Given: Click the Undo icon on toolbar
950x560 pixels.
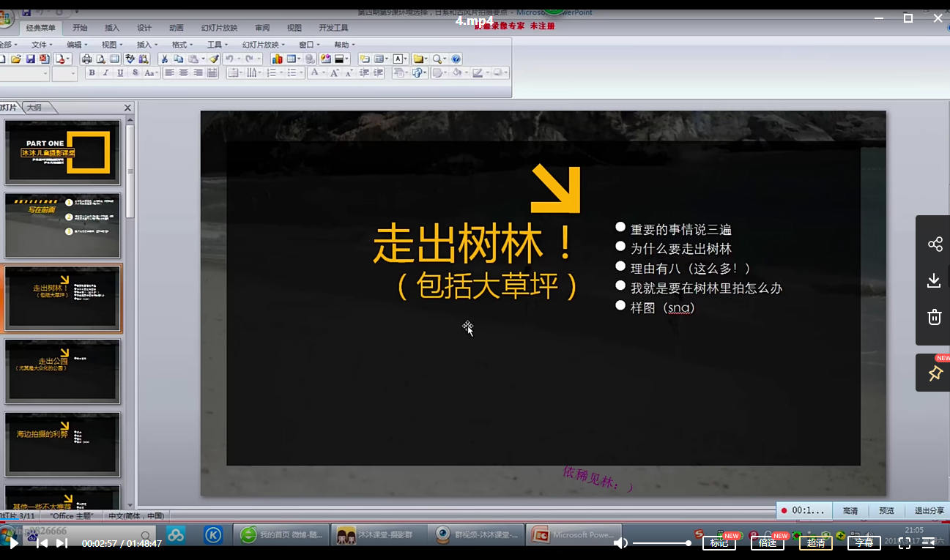Looking at the screenshot, I should coord(229,59).
